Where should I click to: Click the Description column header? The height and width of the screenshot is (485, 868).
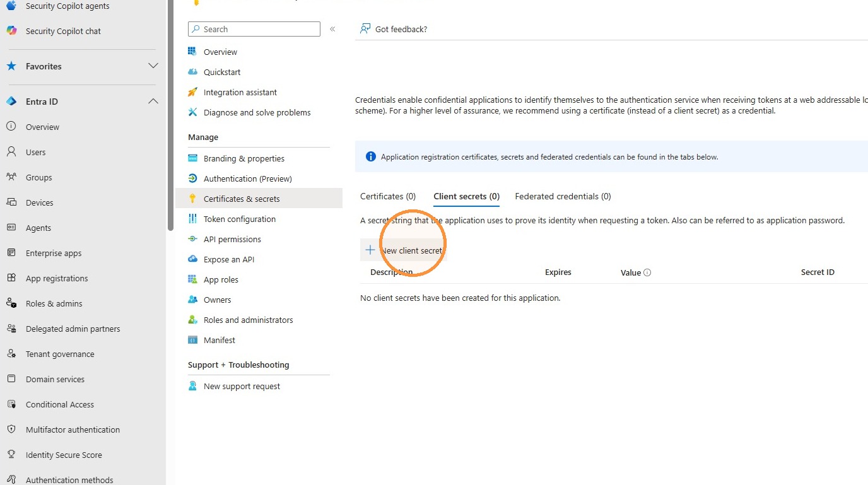[392, 272]
